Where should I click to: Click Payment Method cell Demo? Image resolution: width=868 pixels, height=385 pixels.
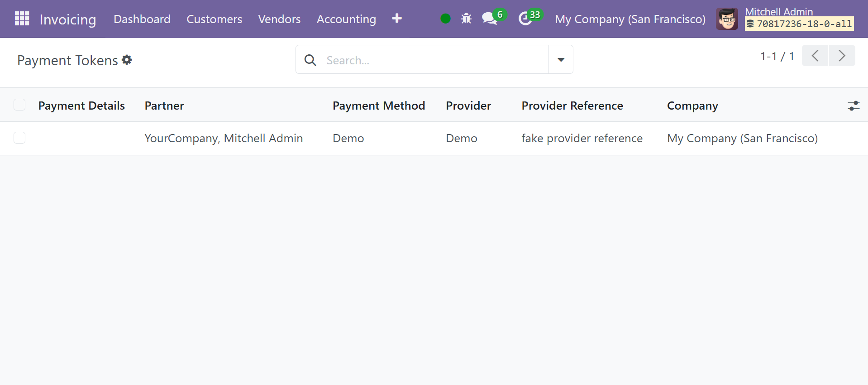click(348, 138)
